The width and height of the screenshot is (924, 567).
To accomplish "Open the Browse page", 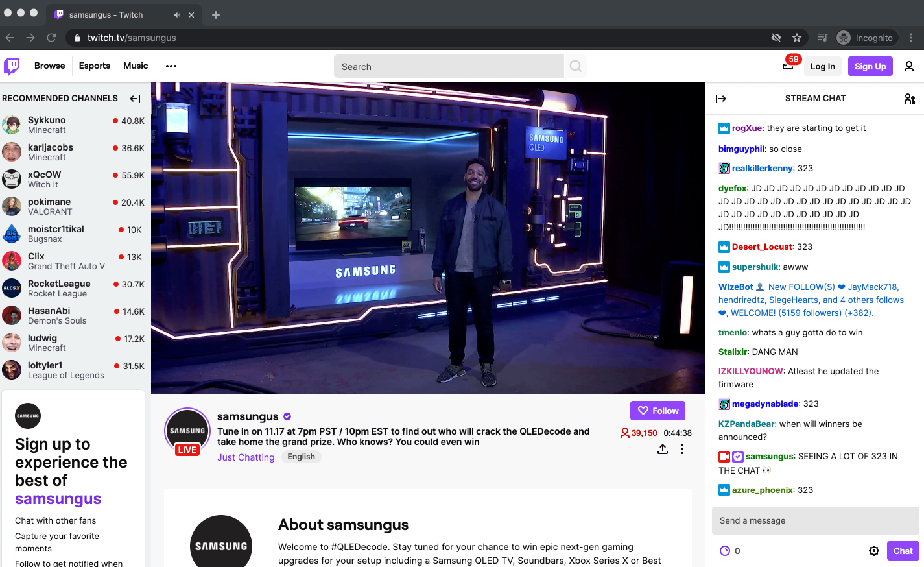I will [50, 66].
